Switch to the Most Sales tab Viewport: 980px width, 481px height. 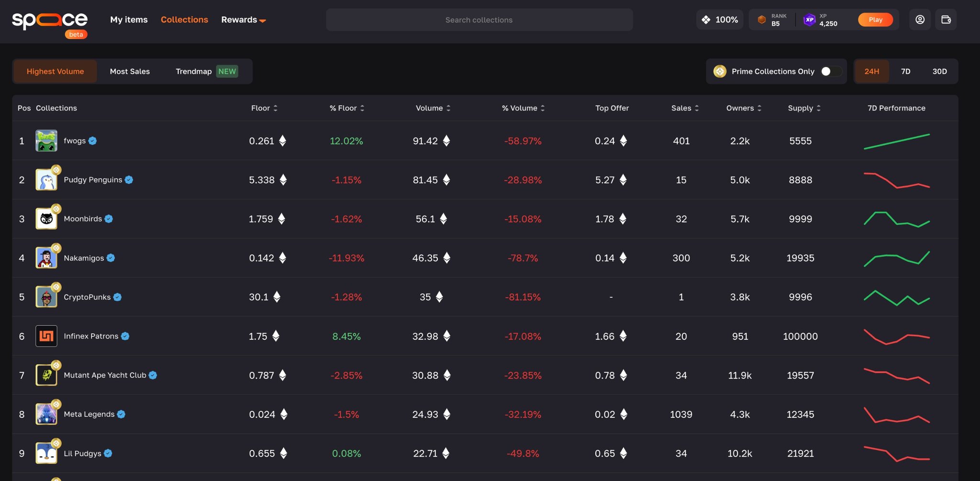pyautogui.click(x=130, y=71)
